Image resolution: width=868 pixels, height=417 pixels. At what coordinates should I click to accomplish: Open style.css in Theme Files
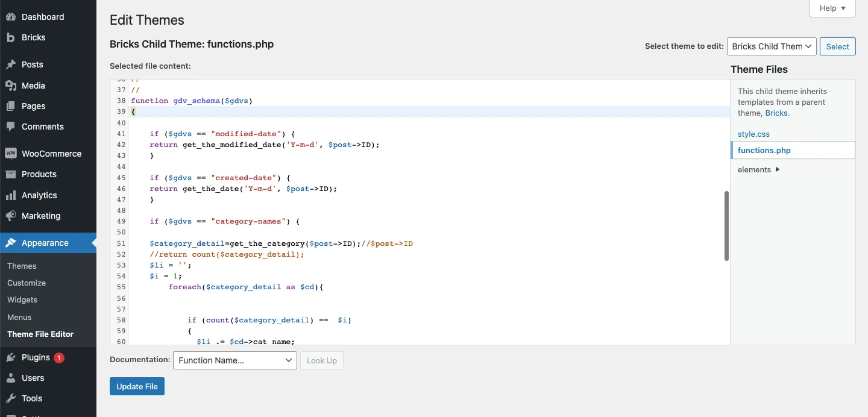[753, 134]
